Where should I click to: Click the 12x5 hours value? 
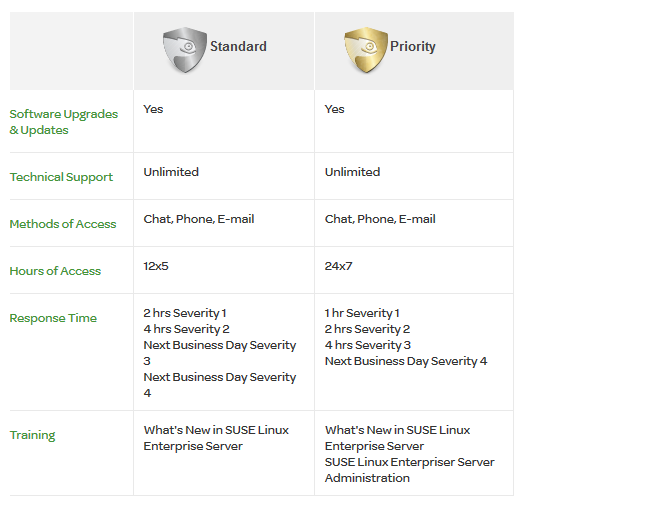(x=157, y=266)
